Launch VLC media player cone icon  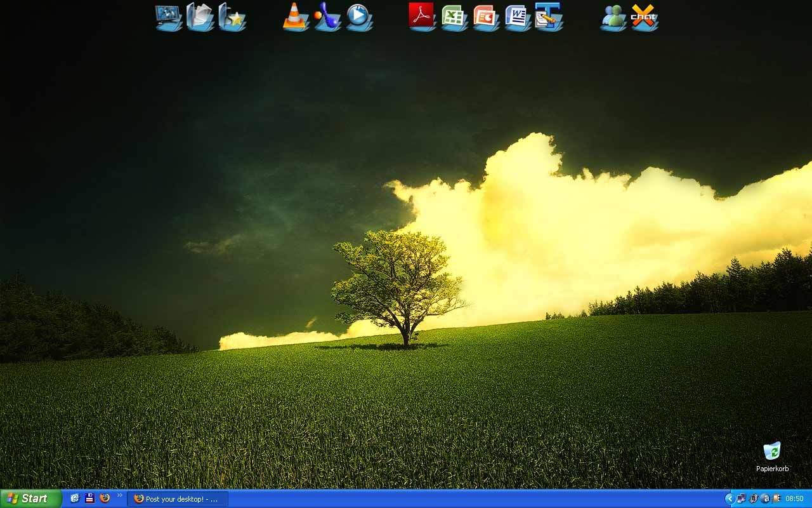click(x=296, y=17)
